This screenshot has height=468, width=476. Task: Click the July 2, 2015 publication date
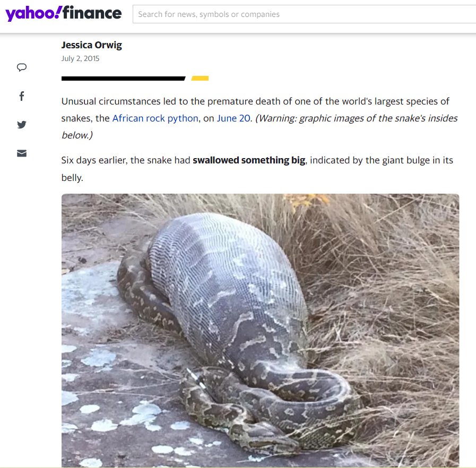point(80,58)
